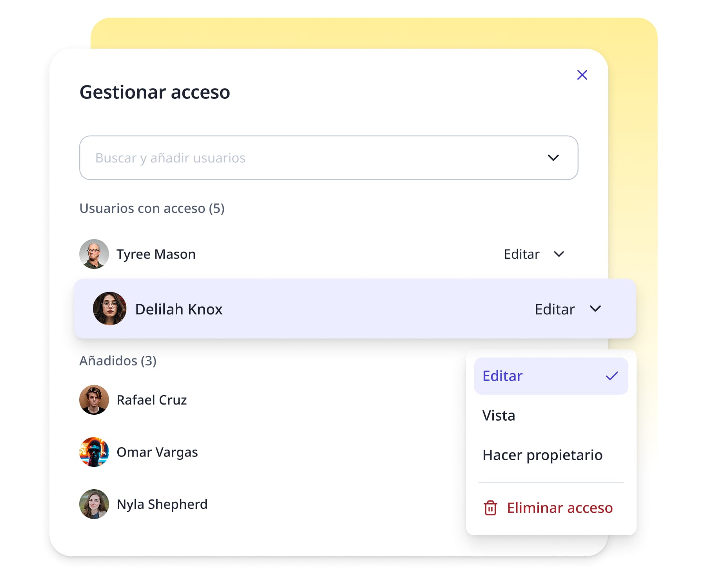Click Delilah Knox's profile picture
706x588 pixels.
tap(110, 309)
